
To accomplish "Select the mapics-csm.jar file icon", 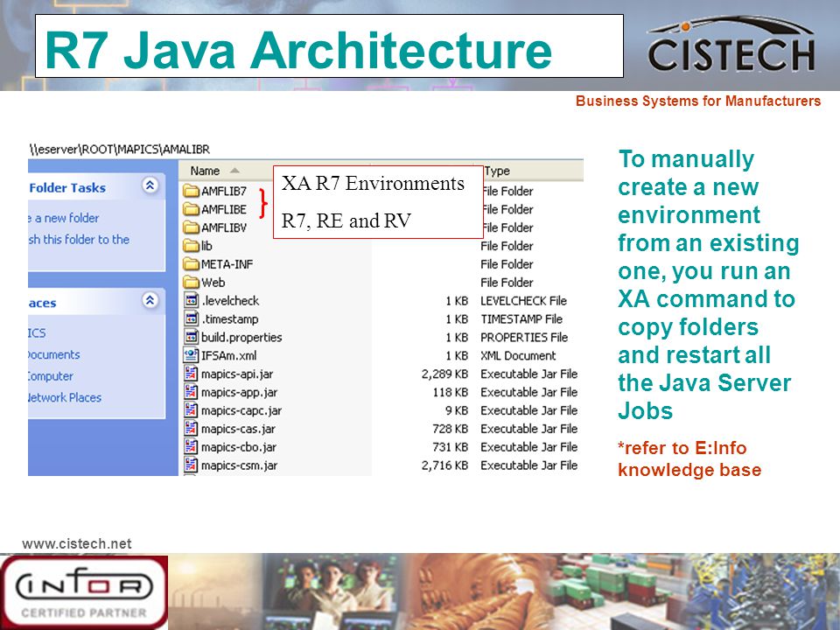I will tap(192, 465).
